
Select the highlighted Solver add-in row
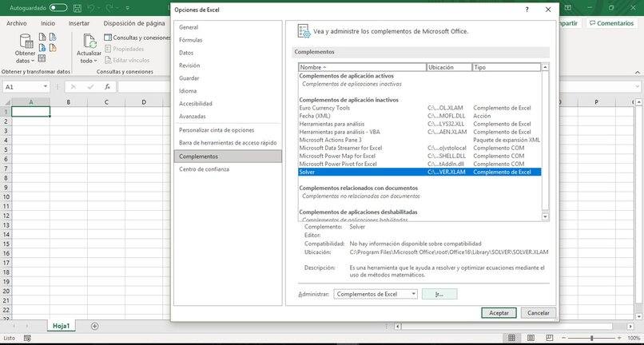click(419, 172)
